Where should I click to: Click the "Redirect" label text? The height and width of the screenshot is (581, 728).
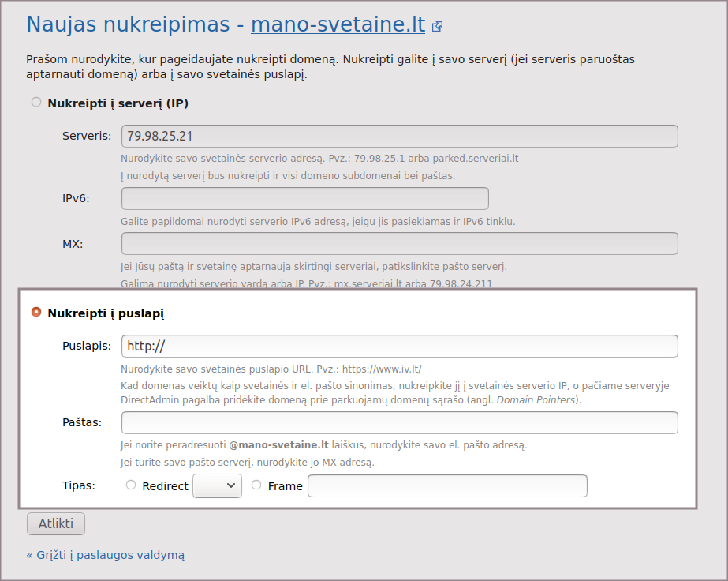[165, 486]
